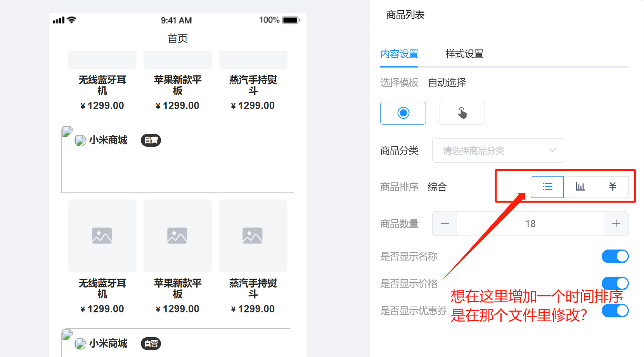Click the upper 无线蓝牙耳机 product name
Image resolution: width=644 pixels, height=357 pixels.
pos(102,85)
